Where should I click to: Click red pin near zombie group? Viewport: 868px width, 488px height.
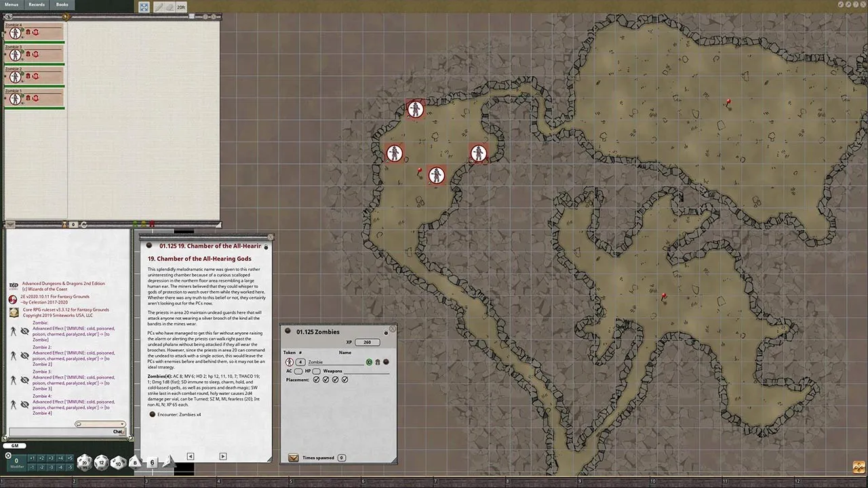(x=420, y=171)
